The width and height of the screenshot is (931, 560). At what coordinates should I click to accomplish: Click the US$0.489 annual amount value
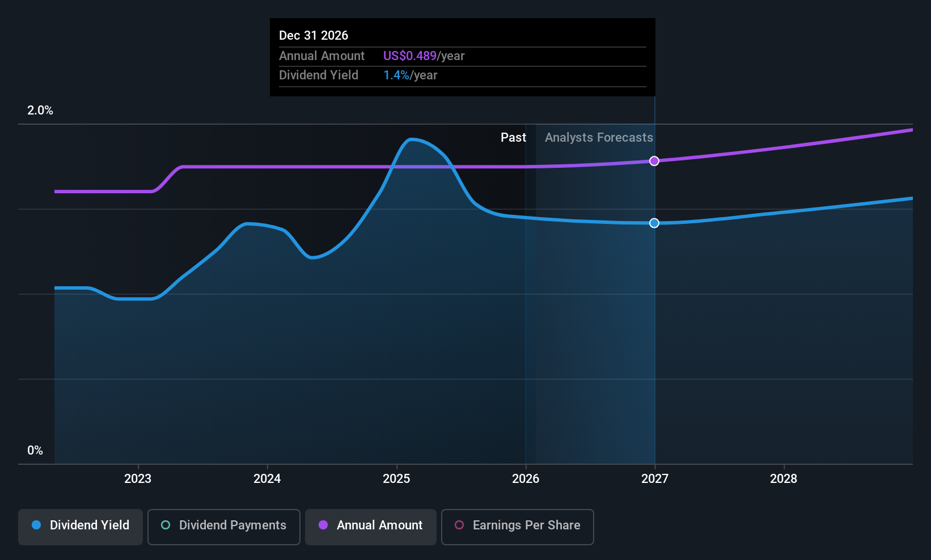pos(410,56)
